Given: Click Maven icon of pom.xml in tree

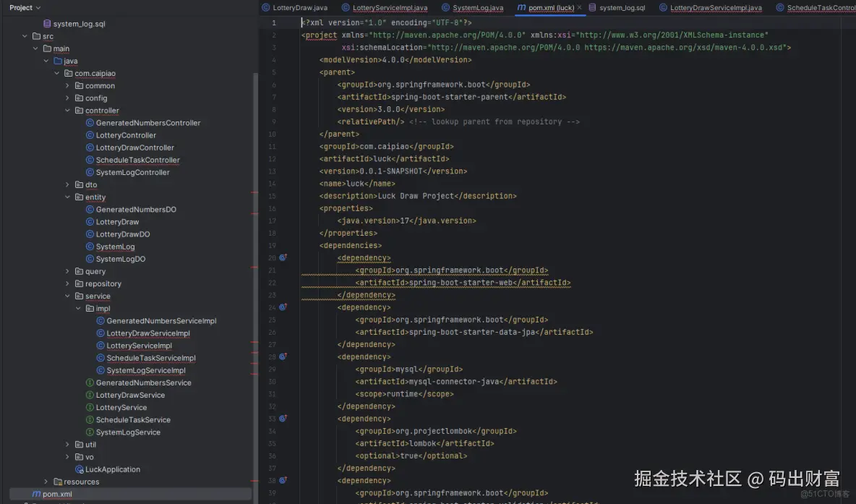Looking at the screenshot, I should [x=36, y=494].
